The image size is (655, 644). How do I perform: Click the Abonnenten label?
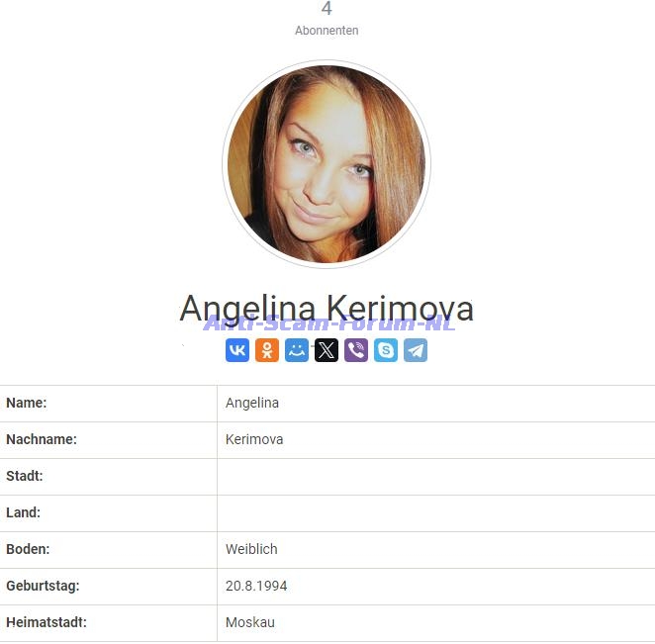(327, 31)
